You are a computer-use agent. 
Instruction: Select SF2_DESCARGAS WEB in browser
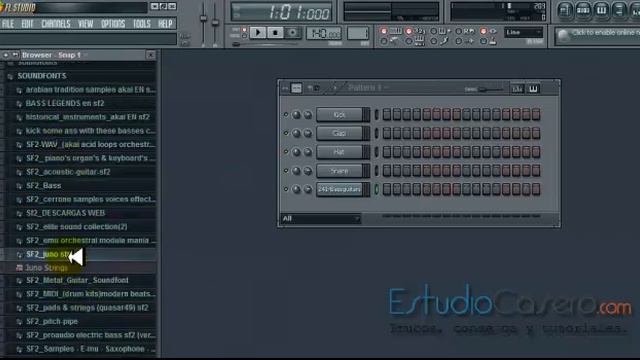pos(65,213)
